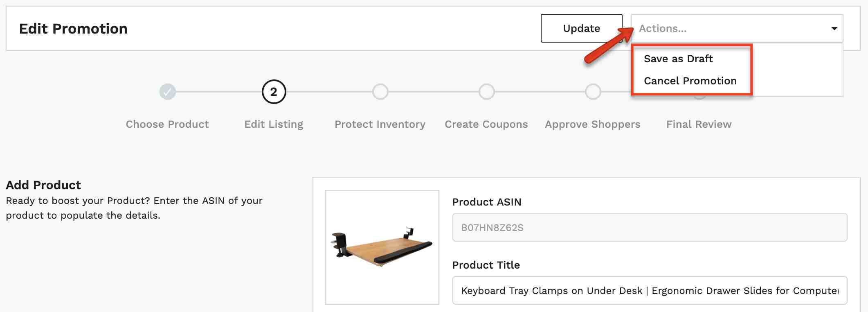Click the Choose Product step label

pos(167,124)
